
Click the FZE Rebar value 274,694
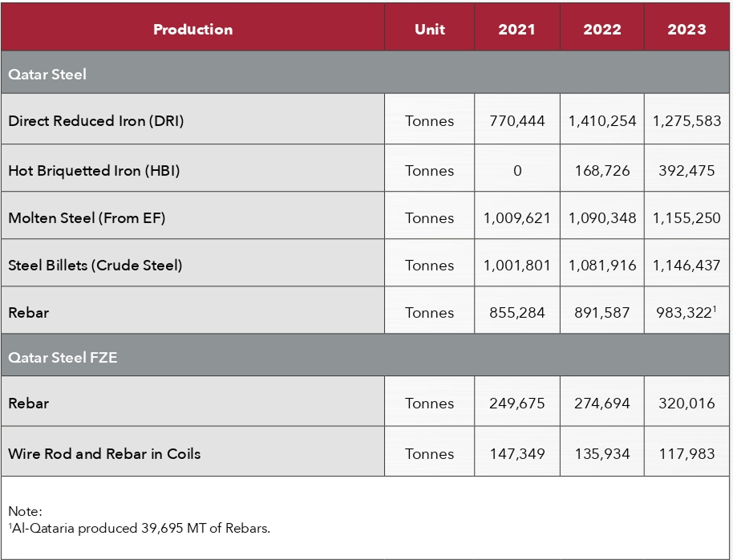coord(602,404)
